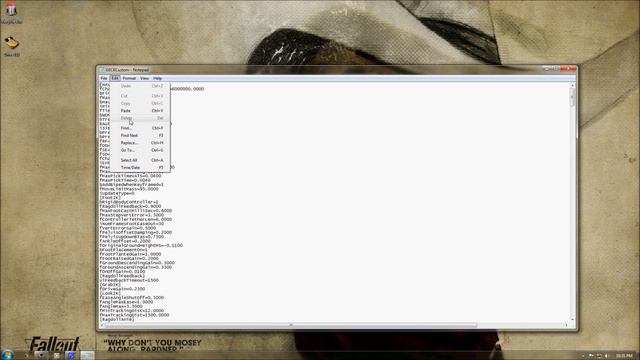Image resolution: width=640 pixels, height=360 pixels.
Task: Click the horizontal scrollbar thumb
Action: (291, 325)
